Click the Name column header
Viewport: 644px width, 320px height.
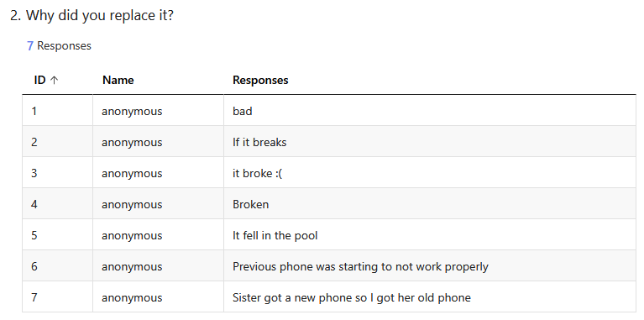[118, 80]
